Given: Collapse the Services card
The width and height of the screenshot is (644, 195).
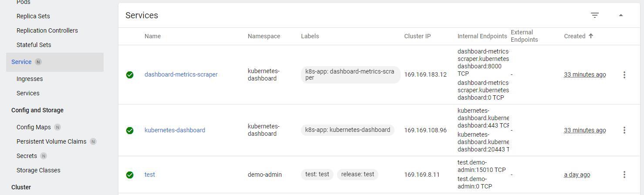Looking at the screenshot, I should click(621, 15).
